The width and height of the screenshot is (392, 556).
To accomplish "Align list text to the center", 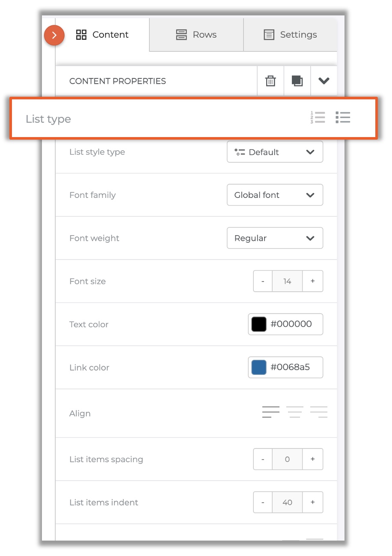I will pyautogui.click(x=294, y=412).
